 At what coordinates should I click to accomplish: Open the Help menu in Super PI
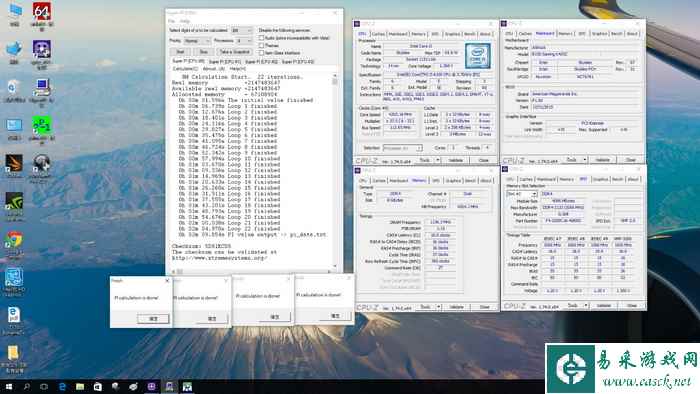click(184, 21)
